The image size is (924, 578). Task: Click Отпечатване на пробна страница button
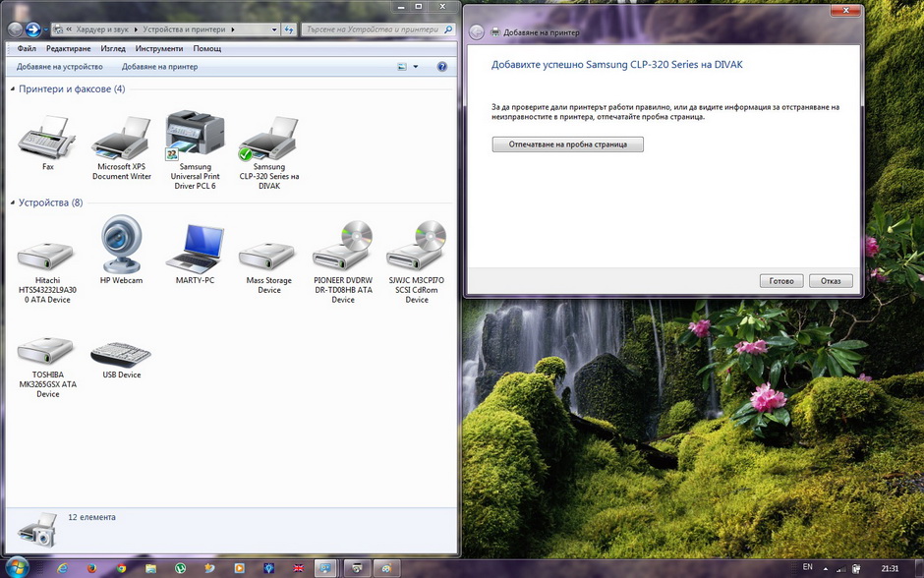[567, 144]
